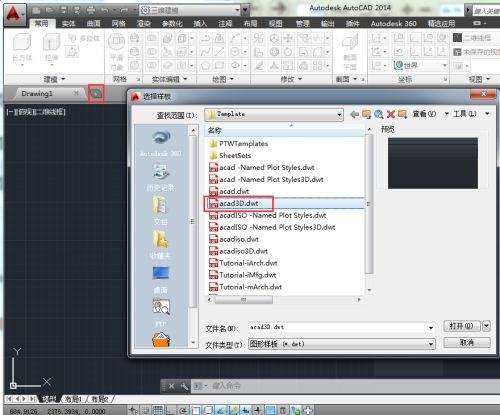Image resolution: width=500 pixels, height=415 pixels.
Task: Toggle ortho mode in the status bar
Action: click(170, 410)
